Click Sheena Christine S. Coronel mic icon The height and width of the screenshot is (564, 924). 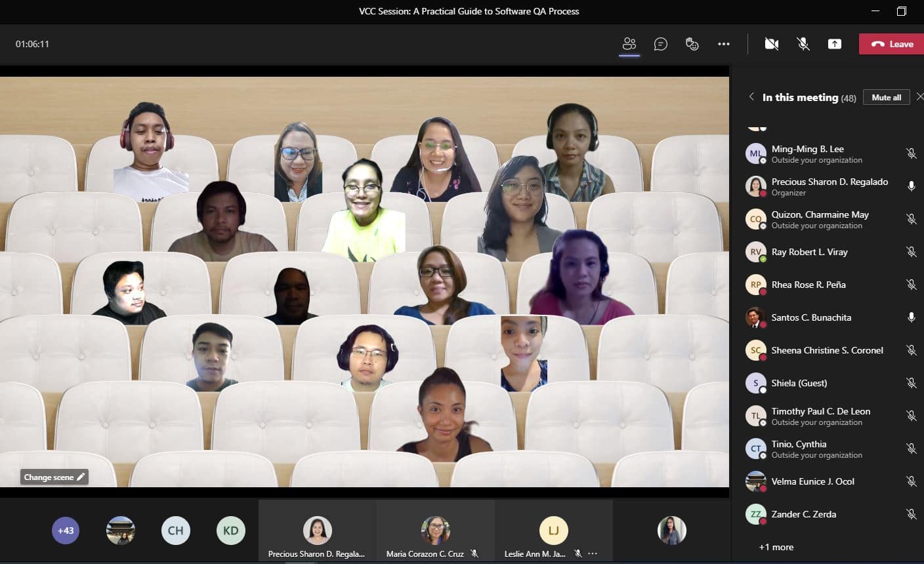(911, 350)
